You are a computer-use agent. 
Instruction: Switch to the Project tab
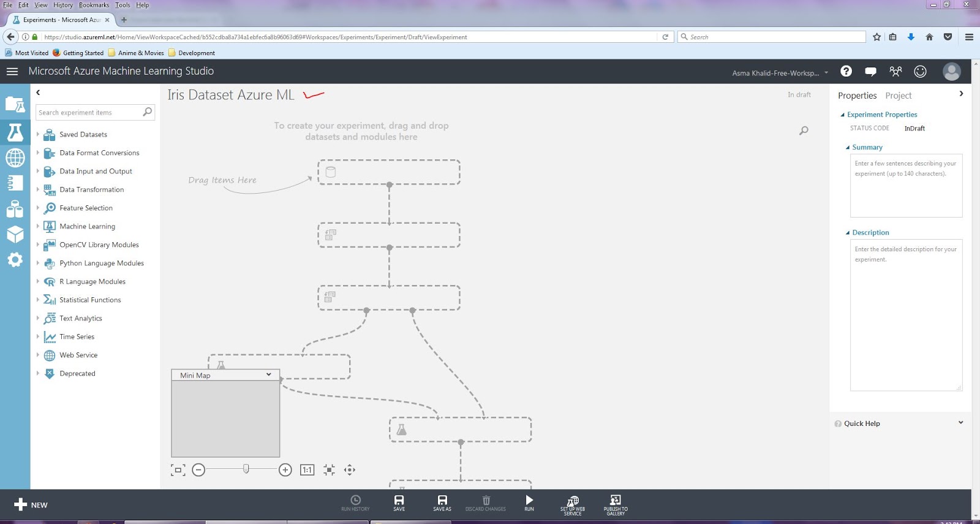coord(898,96)
